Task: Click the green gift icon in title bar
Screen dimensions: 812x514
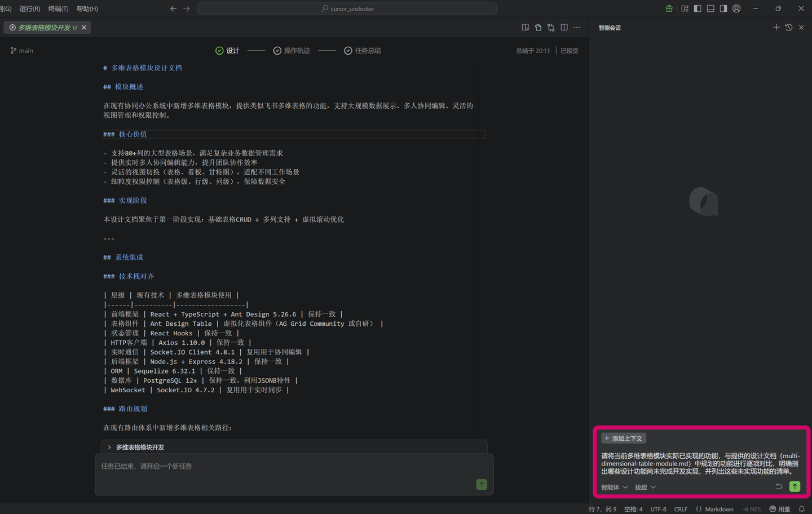Action: click(x=669, y=8)
